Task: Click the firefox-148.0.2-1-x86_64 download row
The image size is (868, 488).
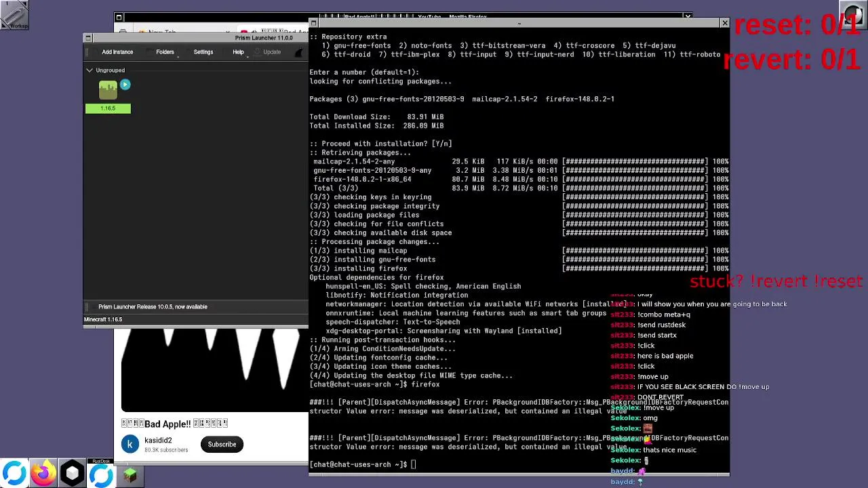Action: 519,180
